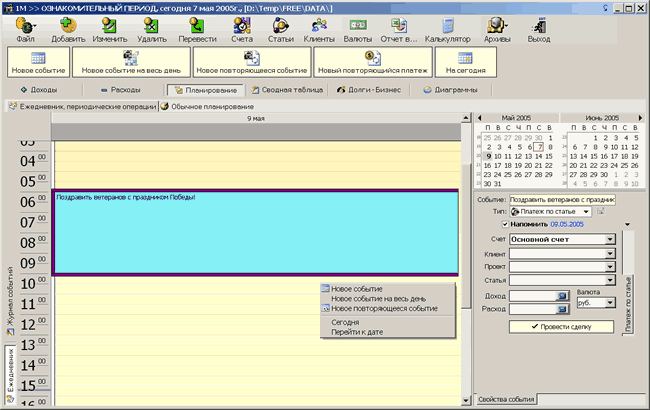Image resolution: width=650 pixels, height=410 pixels.
Task: Open the Счета (accounts) toolbar icon
Action: (x=242, y=29)
